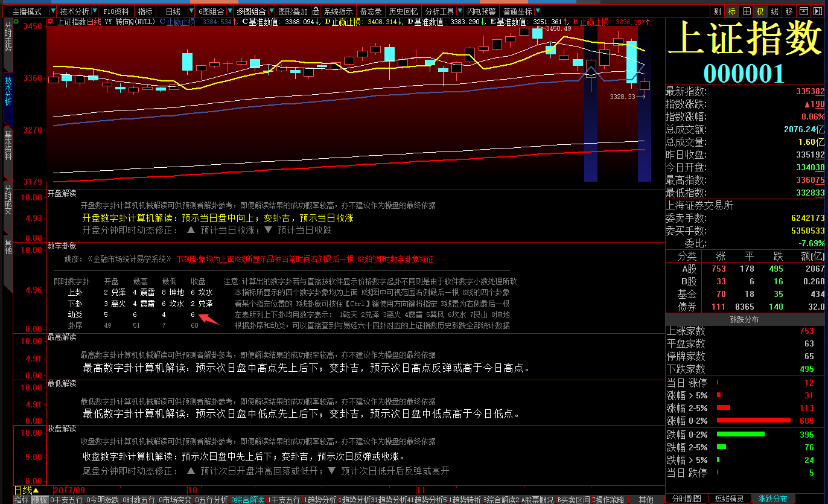Click the 测 measure tool icon
The height and width of the screenshot is (504, 828).
717,11
